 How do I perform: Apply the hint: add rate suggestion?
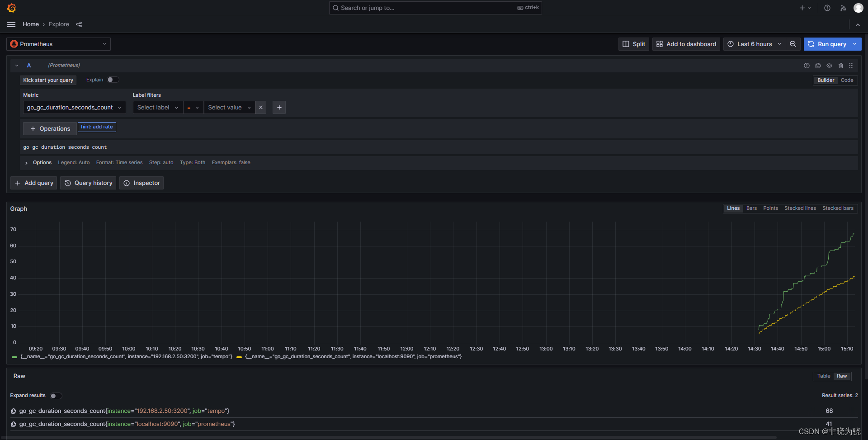97,127
